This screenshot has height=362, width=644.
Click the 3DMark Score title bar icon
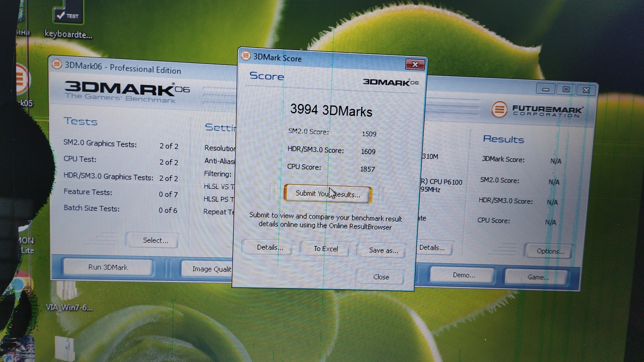click(x=246, y=56)
